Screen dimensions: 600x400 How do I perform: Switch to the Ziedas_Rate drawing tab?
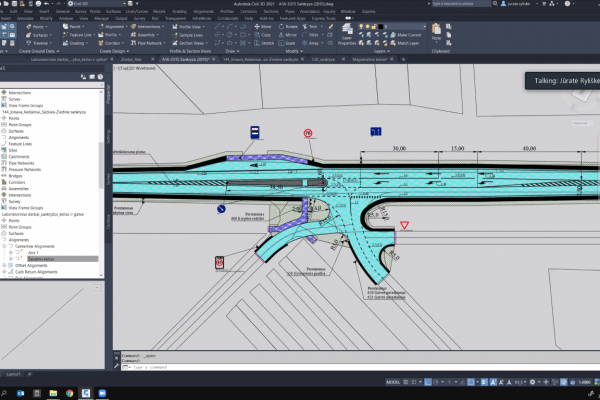[x=131, y=59]
